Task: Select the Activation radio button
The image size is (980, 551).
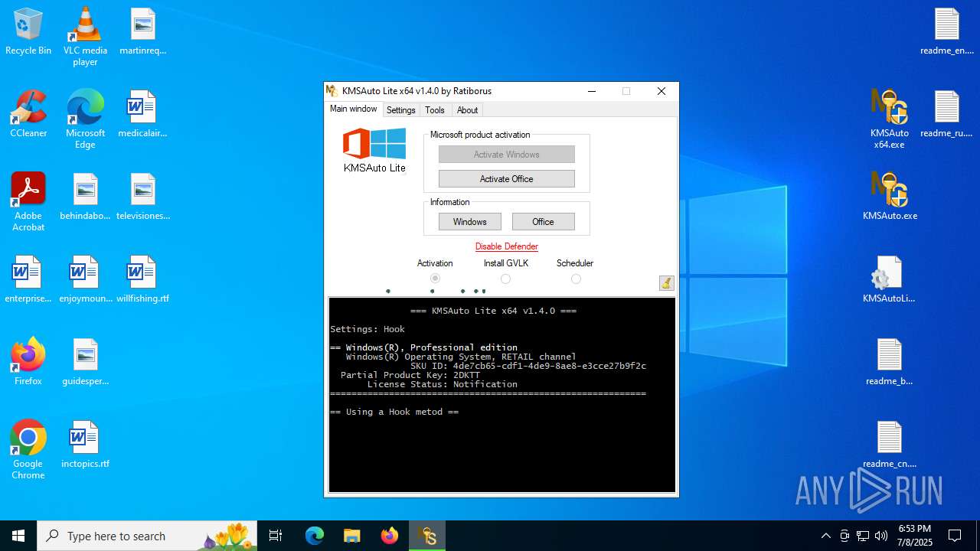Action: point(435,279)
